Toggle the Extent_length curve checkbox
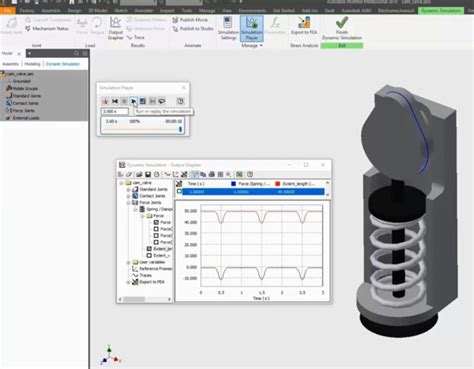The image size is (474, 369). (149, 249)
